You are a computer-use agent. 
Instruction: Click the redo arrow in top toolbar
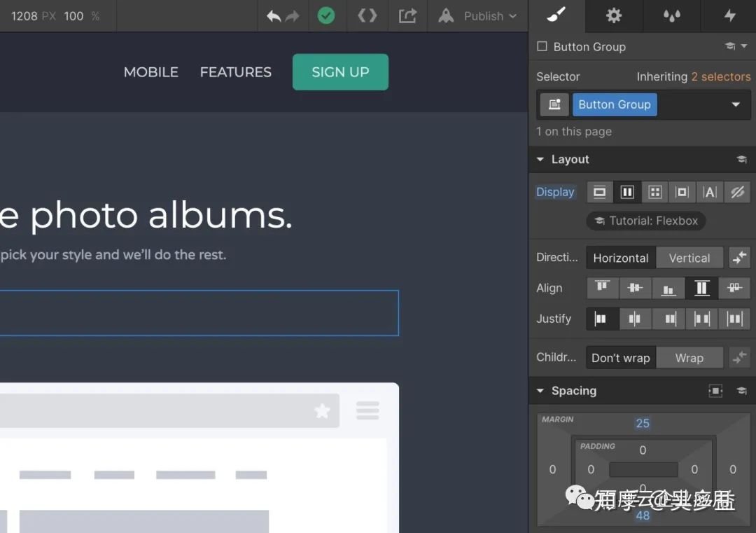pos(292,16)
